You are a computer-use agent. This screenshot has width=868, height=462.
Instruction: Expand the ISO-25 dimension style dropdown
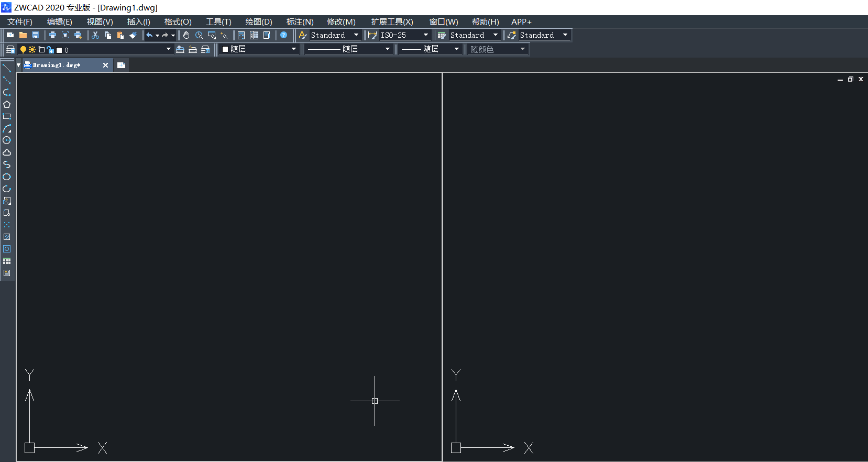pyautogui.click(x=425, y=35)
